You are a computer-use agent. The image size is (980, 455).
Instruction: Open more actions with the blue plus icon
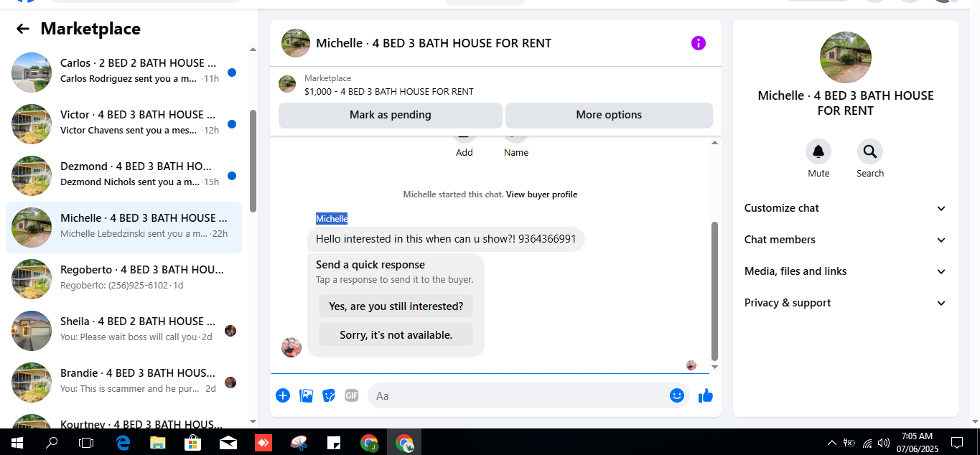point(283,395)
